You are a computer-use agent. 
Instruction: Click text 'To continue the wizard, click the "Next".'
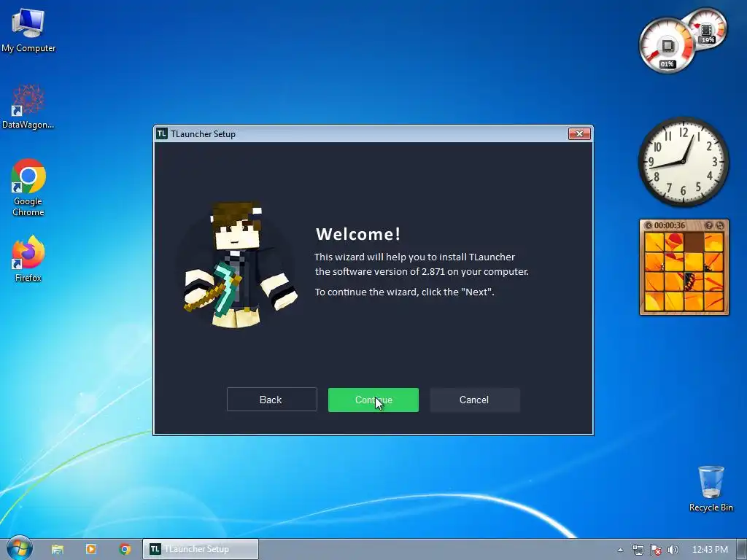click(404, 292)
